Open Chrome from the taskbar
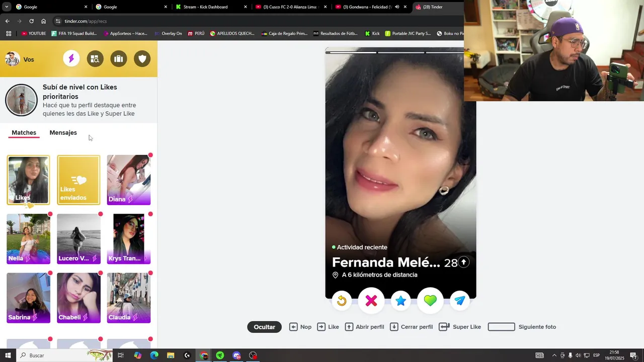Viewport: 644px width, 362px height. click(x=204, y=355)
